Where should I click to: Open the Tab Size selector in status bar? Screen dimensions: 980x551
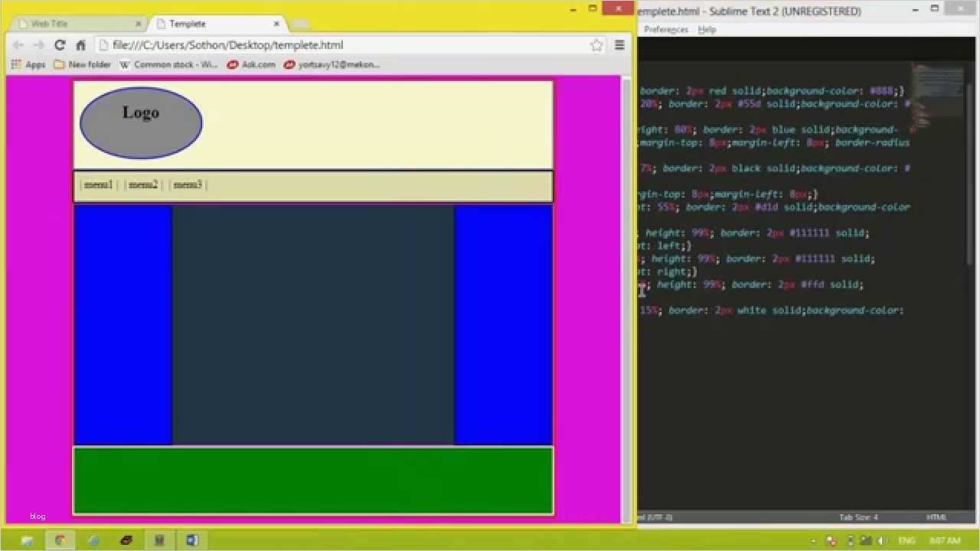tap(858, 517)
